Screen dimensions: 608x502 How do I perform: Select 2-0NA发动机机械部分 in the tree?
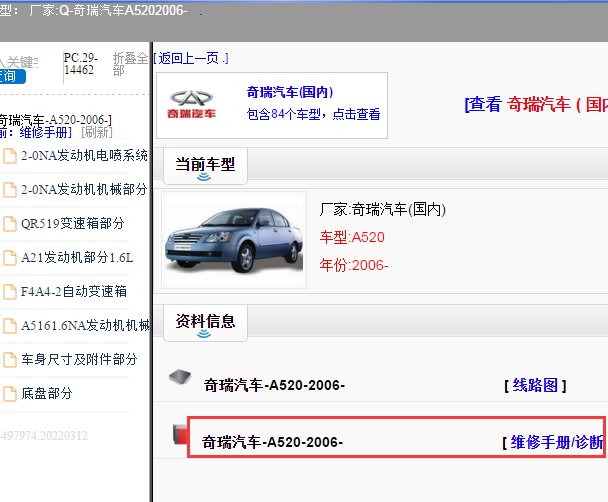point(84,190)
